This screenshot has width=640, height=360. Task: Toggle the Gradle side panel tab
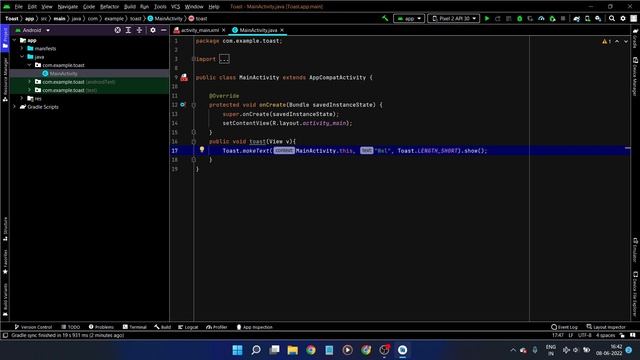(x=635, y=38)
